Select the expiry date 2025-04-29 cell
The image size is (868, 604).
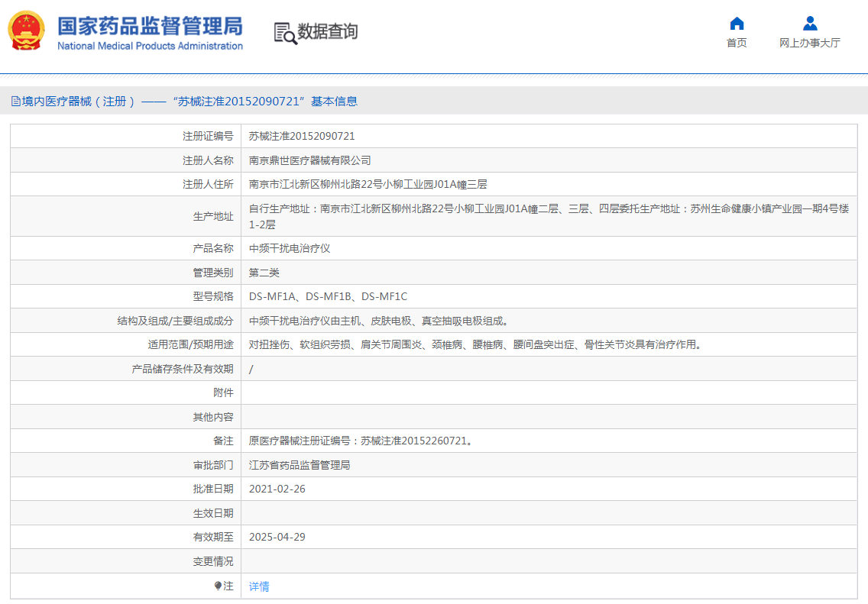[x=277, y=537]
